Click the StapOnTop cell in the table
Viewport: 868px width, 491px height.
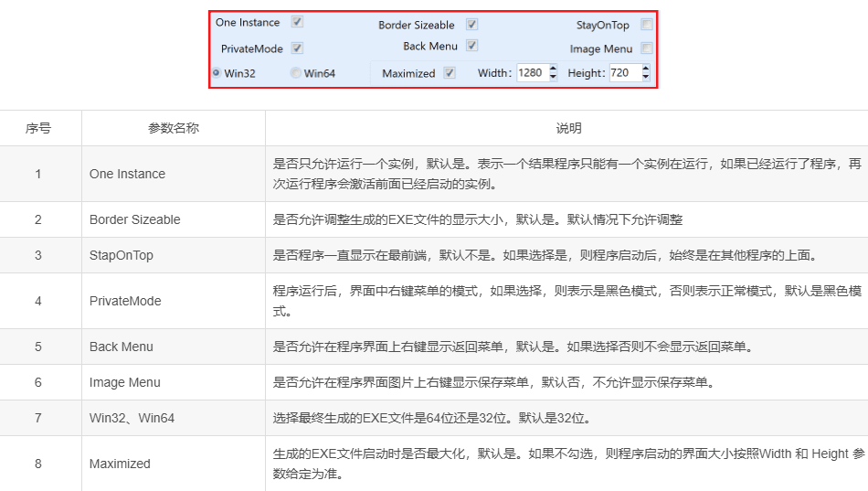pyautogui.click(x=122, y=255)
